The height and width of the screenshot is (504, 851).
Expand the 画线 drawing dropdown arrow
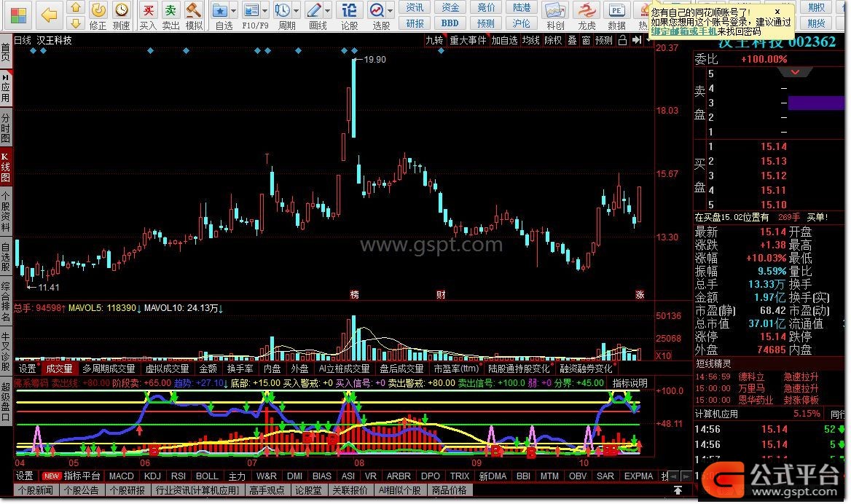(x=327, y=10)
